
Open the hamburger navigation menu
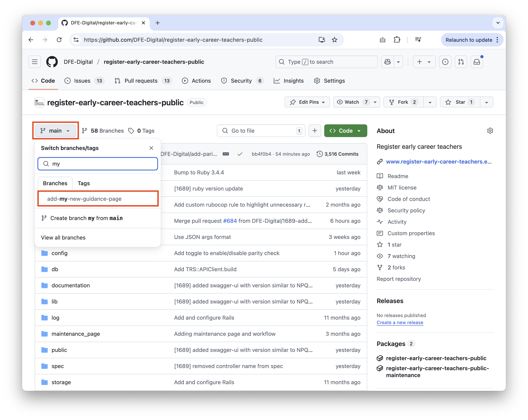point(34,62)
